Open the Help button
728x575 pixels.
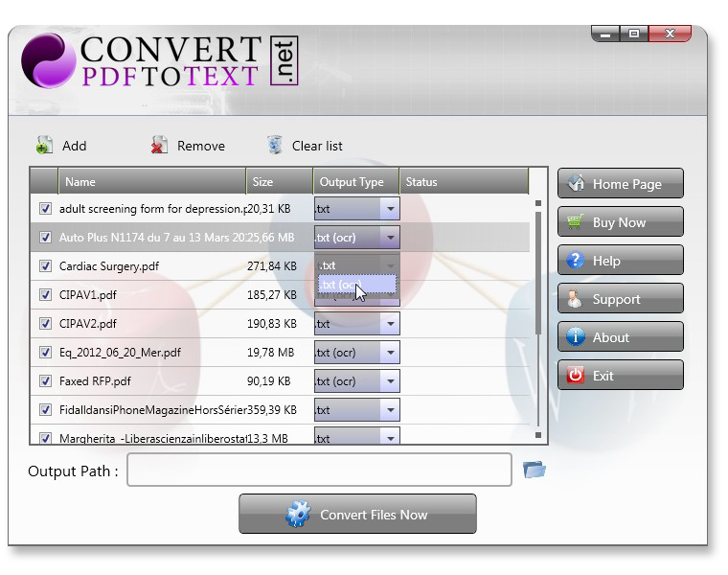click(x=621, y=260)
